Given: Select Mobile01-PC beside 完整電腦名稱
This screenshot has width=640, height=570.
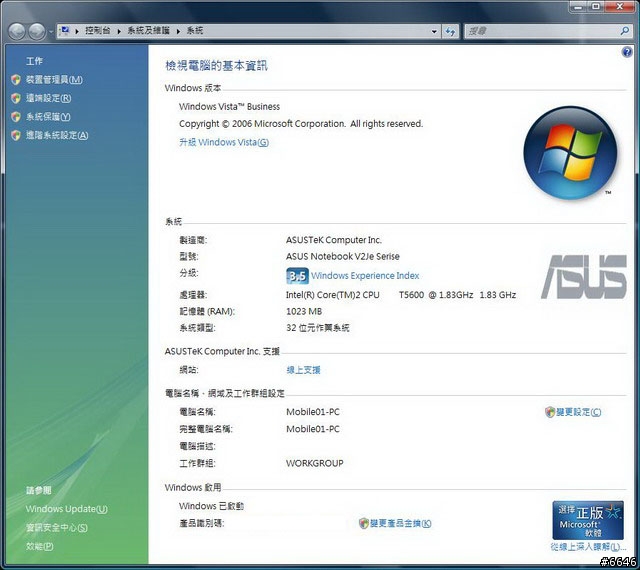Looking at the screenshot, I should click(313, 429).
